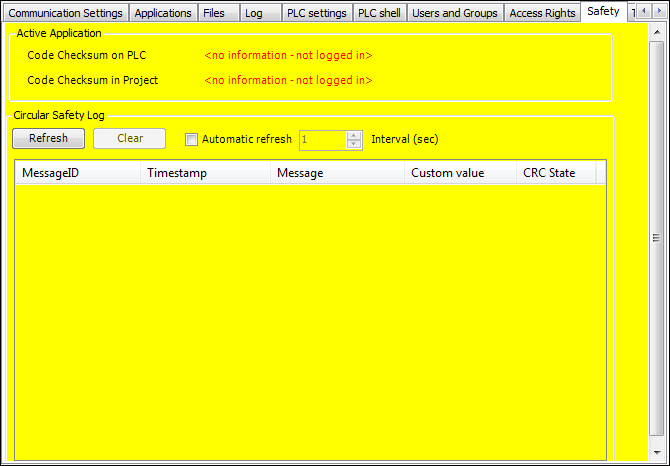670x466 pixels.
Task: Click the MessageID column header
Action: click(x=78, y=173)
